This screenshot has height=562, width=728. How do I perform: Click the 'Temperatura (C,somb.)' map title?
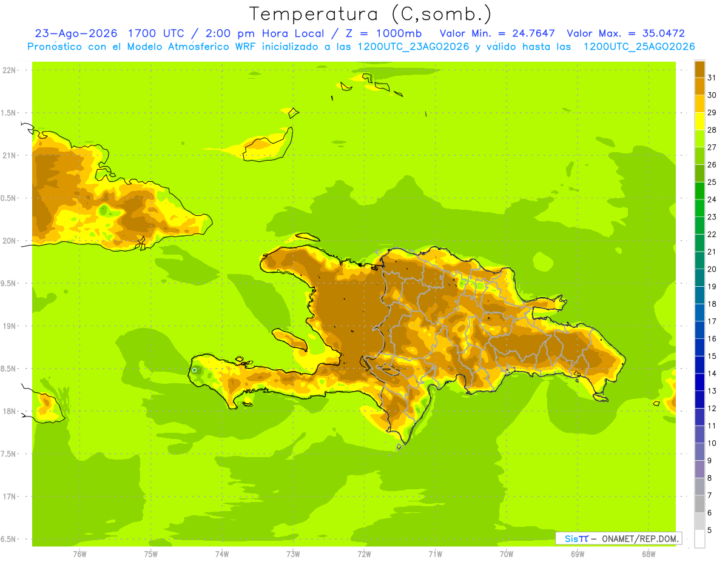[x=370, y=14]
